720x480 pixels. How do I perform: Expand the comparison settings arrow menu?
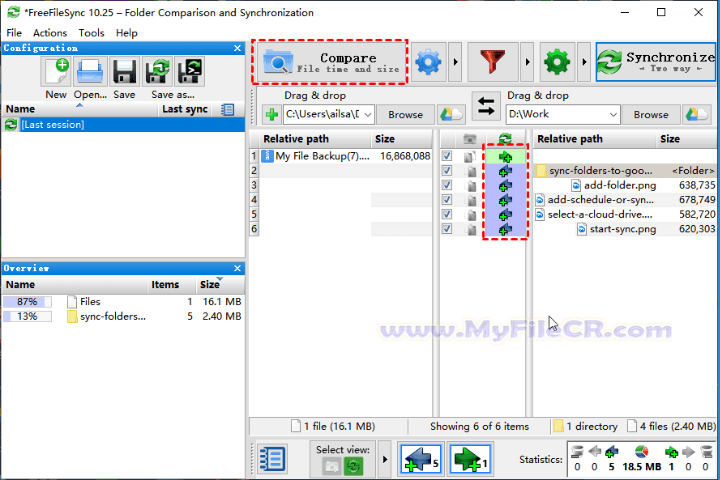click(455, 62)
